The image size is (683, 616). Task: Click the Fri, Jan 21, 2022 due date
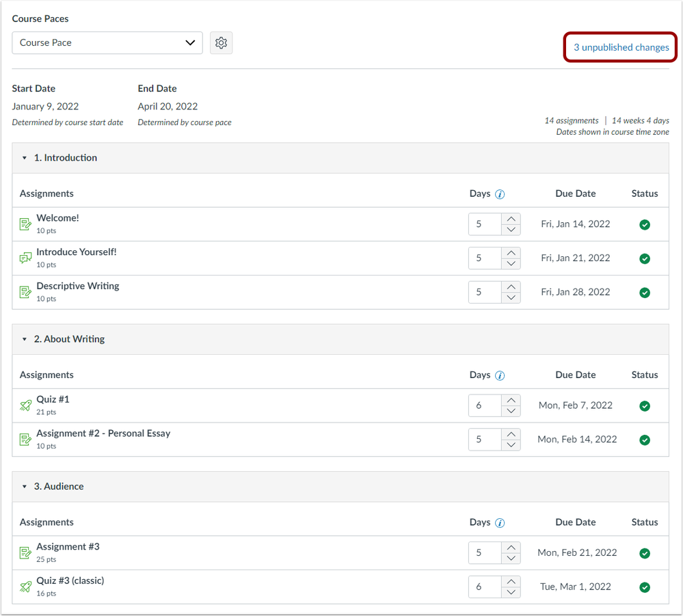tap(576, 258)
